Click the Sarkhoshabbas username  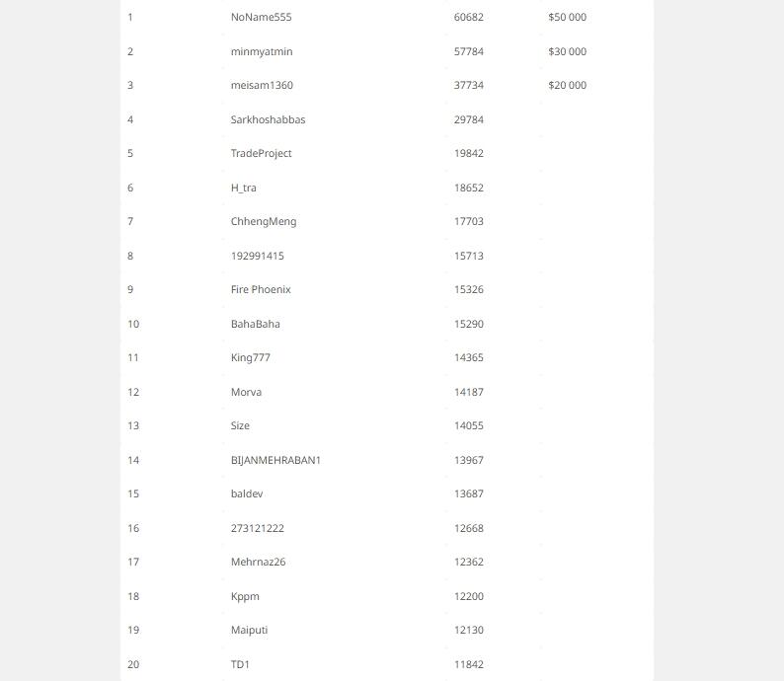point(268,119)
